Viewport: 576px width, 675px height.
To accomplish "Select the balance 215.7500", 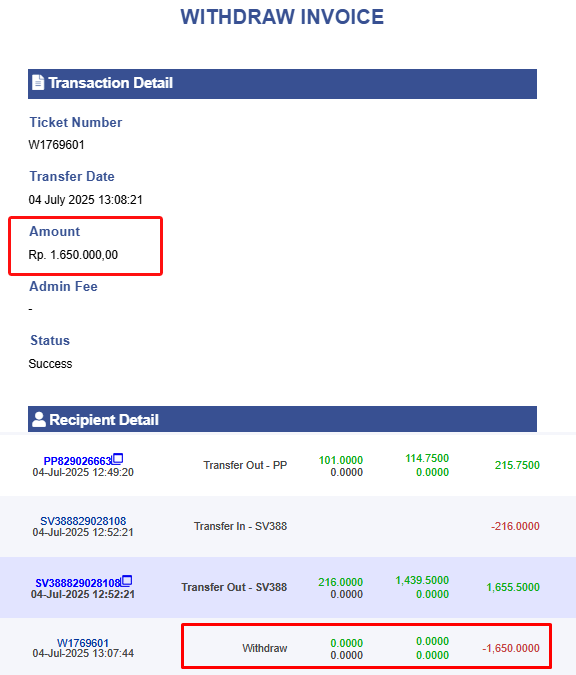I will pyautogui.click(x=517, y=465).
